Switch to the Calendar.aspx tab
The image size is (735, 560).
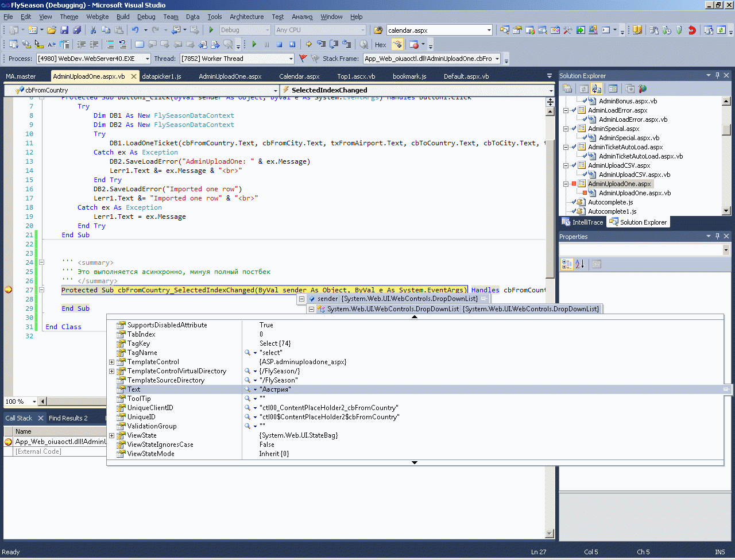[x=299, y=76]
